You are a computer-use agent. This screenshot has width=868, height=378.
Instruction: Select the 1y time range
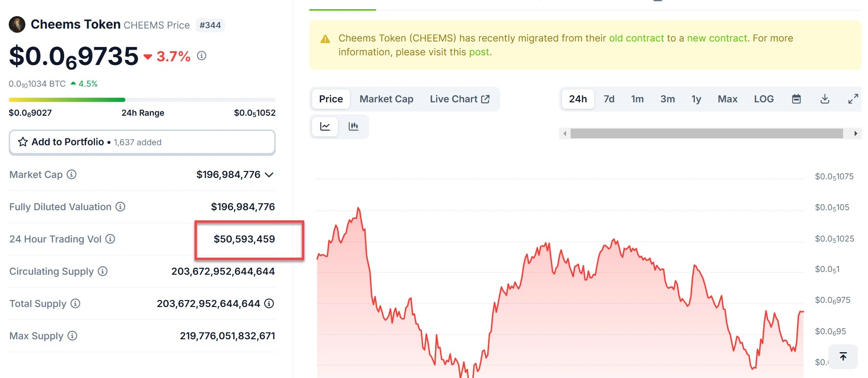pos(696,99)
